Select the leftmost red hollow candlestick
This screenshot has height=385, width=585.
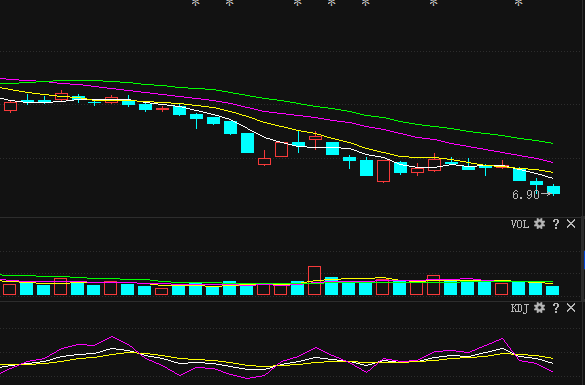[10, 106]
